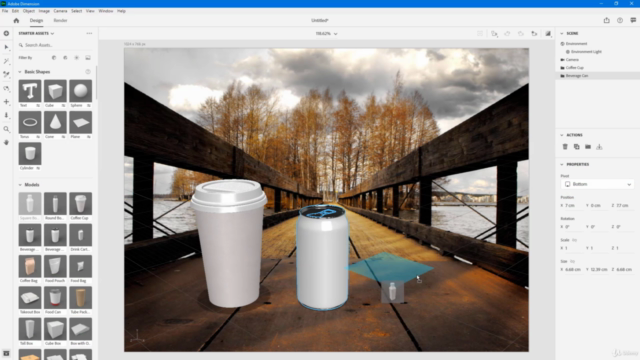Viewport: 640px width, 360px height.
Task: Open the Object menu
Action: pos(29,11)
